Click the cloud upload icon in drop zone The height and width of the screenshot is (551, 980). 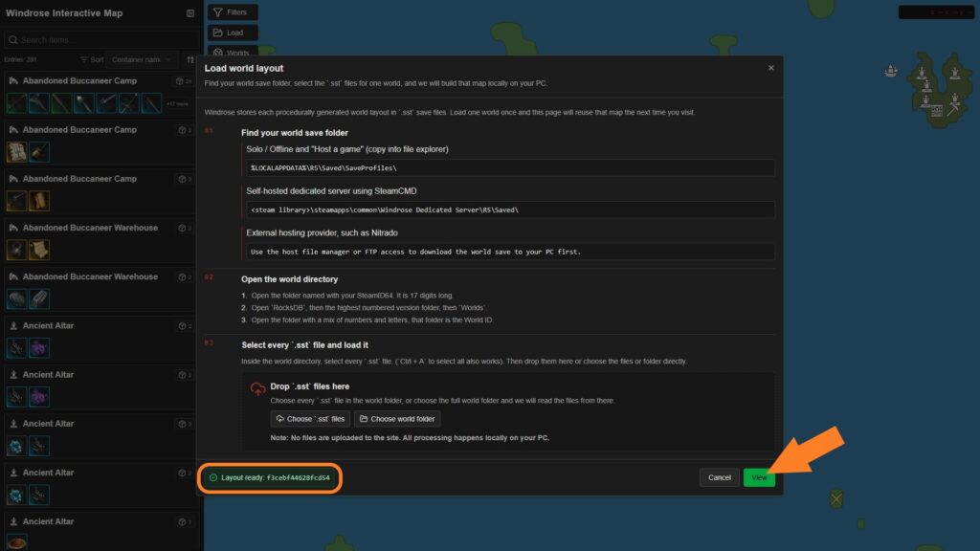pos(257,388)
